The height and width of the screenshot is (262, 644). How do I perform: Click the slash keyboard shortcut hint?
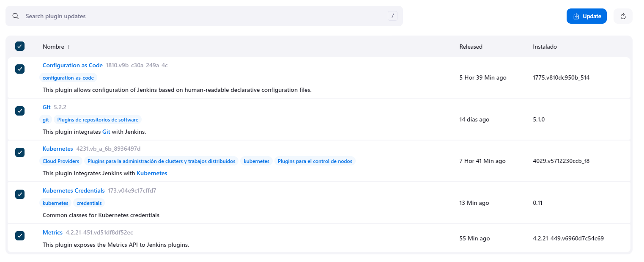tap(392, 16)
